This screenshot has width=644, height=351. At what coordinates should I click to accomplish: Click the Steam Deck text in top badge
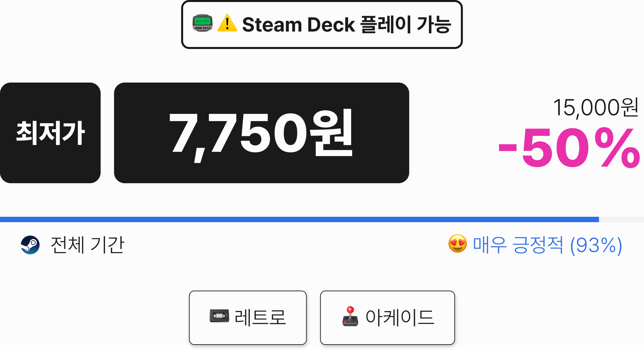[299, 24]
